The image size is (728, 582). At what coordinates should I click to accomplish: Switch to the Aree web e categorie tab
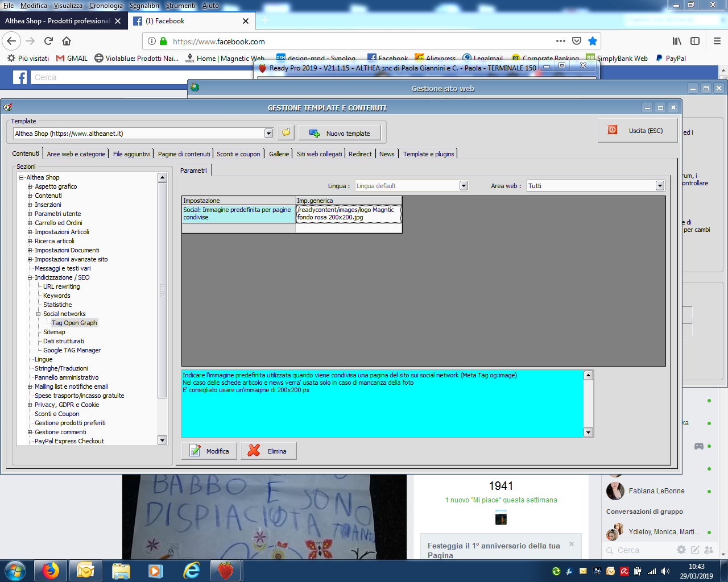pos(76,154)
